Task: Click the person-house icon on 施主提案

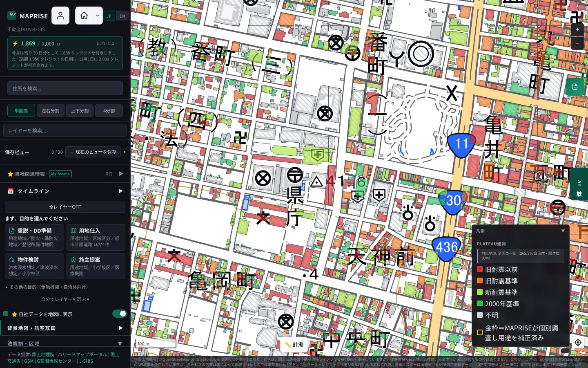Action: 73,260
